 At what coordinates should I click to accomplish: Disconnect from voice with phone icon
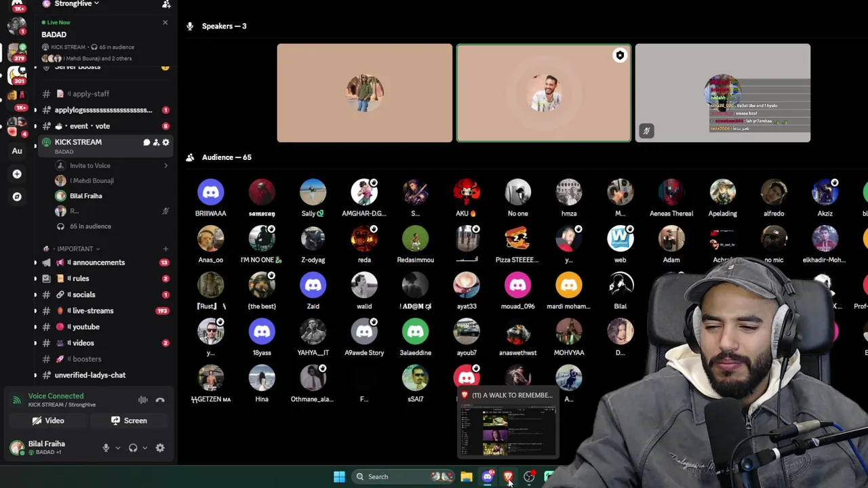(x=160, y=400)
